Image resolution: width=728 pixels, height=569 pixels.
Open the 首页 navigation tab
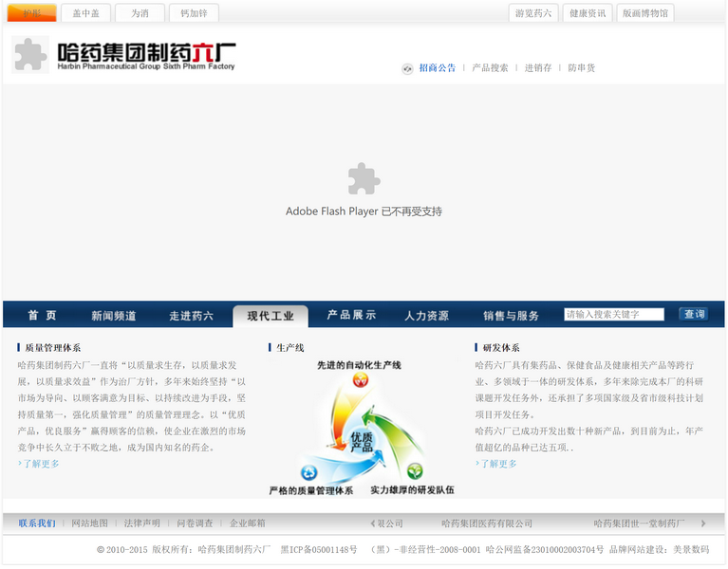point(42,316)
